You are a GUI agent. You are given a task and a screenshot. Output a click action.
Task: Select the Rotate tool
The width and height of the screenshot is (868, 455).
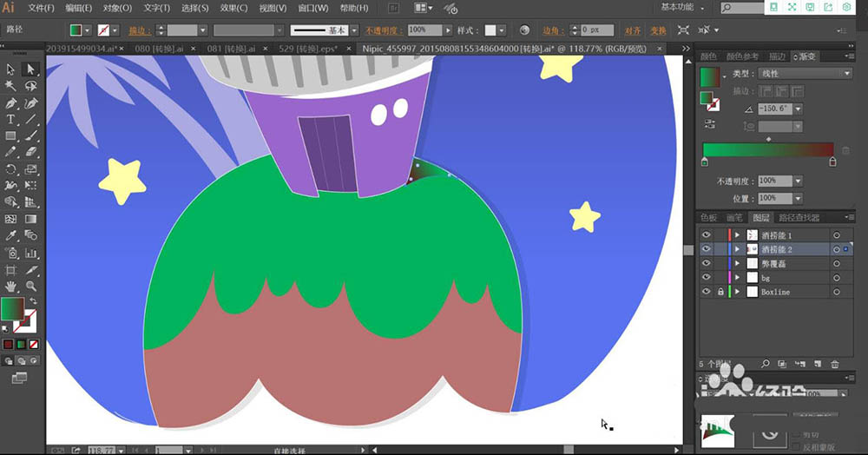[x=11, y=169]
